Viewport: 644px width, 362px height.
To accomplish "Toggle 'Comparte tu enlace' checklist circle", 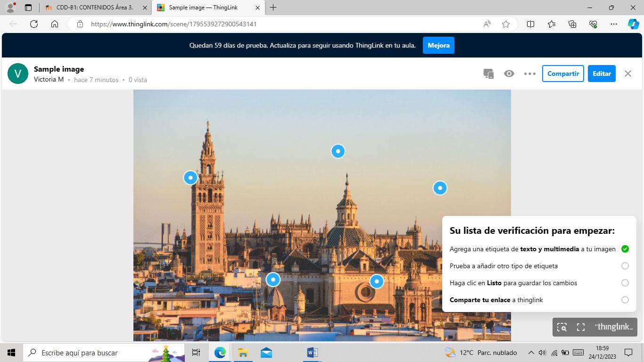I will tap(625, 300).
